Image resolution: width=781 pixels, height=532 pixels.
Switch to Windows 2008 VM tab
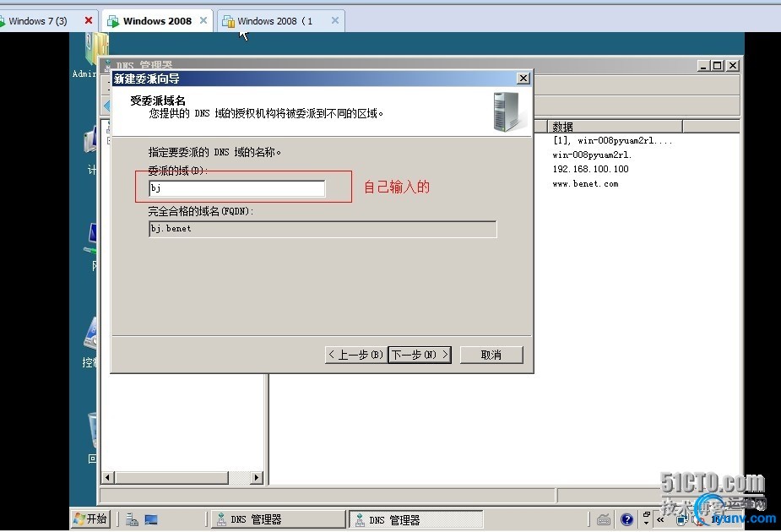click(x=157, y=21)
